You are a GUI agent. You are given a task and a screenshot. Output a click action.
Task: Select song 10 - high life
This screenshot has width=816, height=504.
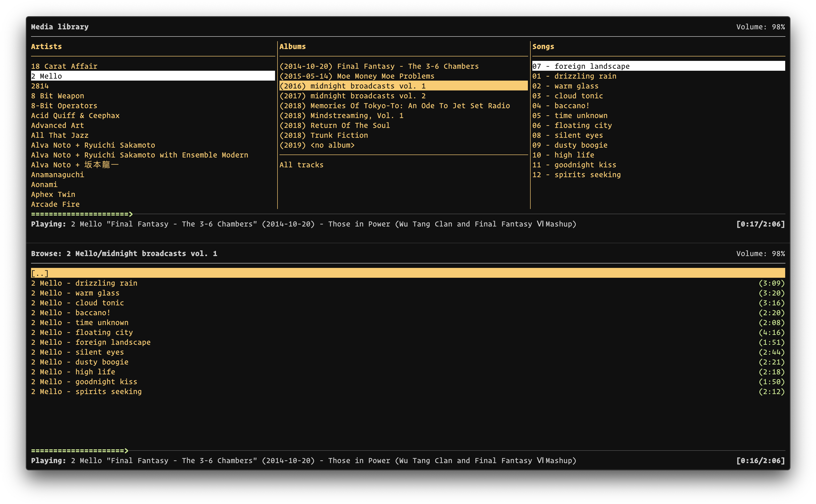[x=563, y=155]
